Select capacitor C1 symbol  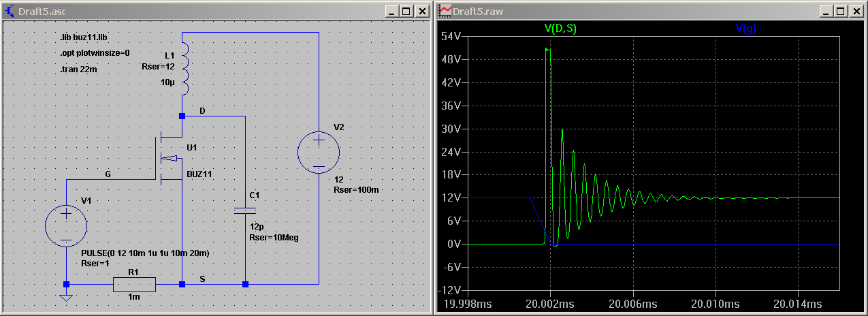point(245,210)
